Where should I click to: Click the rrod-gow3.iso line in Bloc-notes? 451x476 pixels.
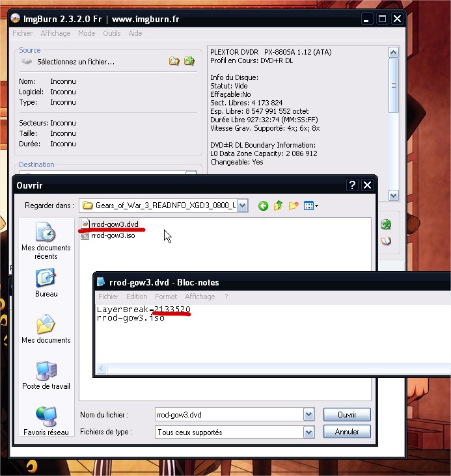tap(131, 318)
